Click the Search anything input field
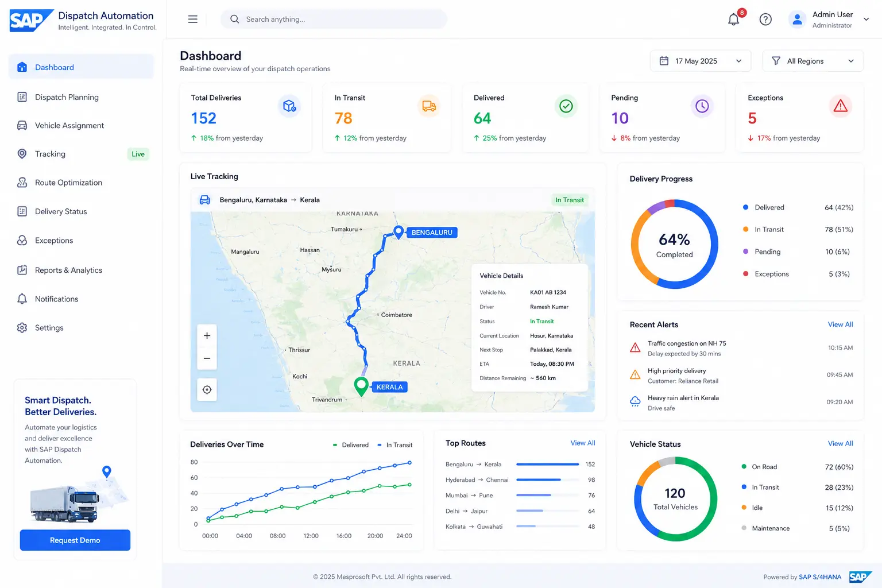This screenshot has width=882, height=588. tap(334, 19)
